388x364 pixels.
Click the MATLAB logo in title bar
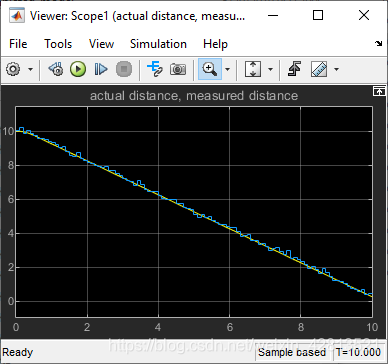click(x=16, y=15)
